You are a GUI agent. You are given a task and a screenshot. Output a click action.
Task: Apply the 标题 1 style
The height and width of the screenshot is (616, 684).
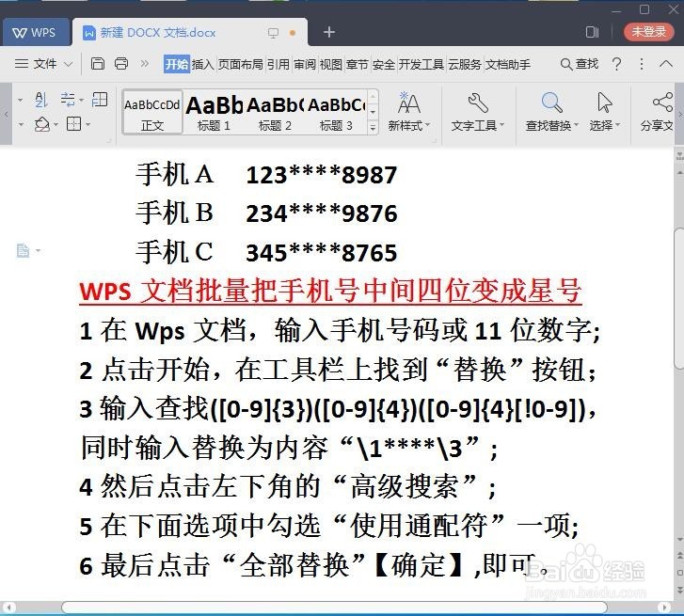pos(214,113)
